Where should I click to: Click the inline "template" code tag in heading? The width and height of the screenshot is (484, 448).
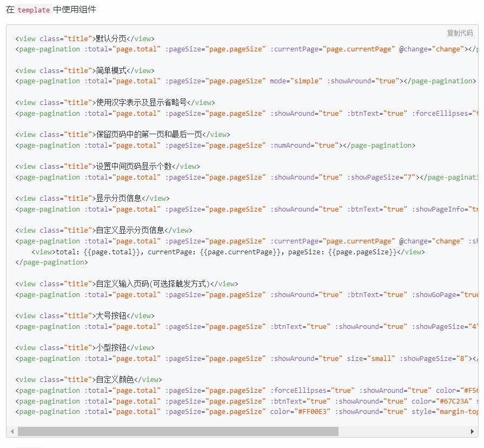point(34,10)
